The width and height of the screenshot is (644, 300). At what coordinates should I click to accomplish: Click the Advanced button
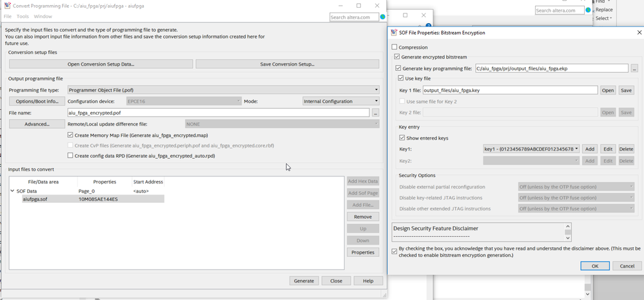tap(37, 124)
